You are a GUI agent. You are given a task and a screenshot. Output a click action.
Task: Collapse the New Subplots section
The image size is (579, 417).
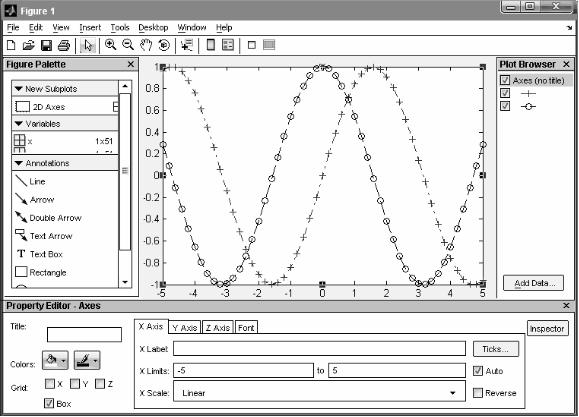point(19,89)
